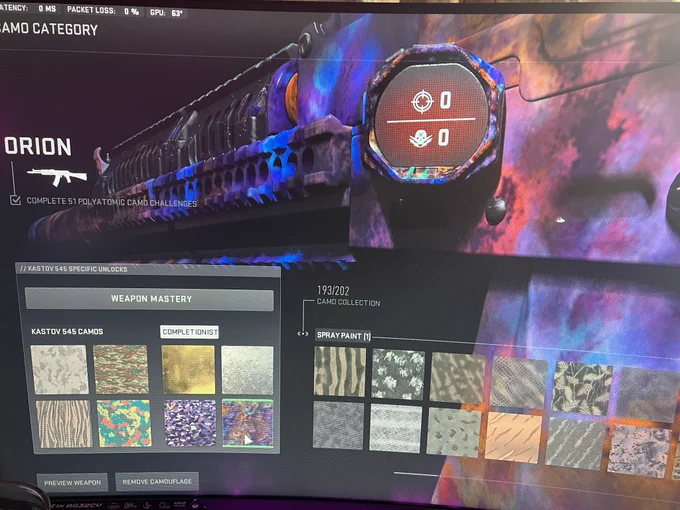Select the teal orange yellow splatter camo

[x=124, y=423]
